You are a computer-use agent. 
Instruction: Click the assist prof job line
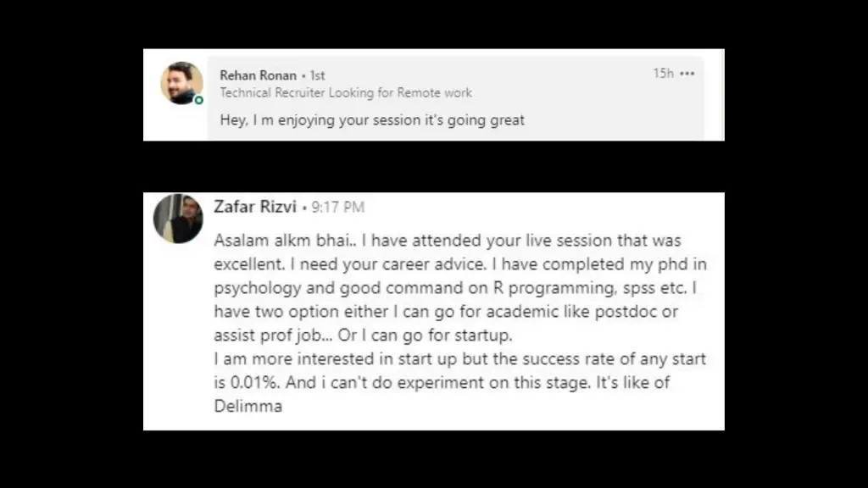click(363, 335)
